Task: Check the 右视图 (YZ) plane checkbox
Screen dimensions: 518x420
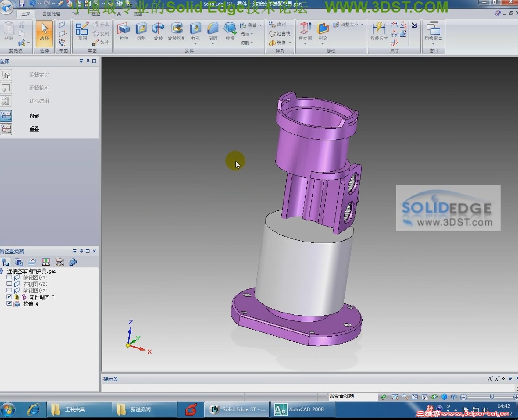Action: [x=9, y=284]
